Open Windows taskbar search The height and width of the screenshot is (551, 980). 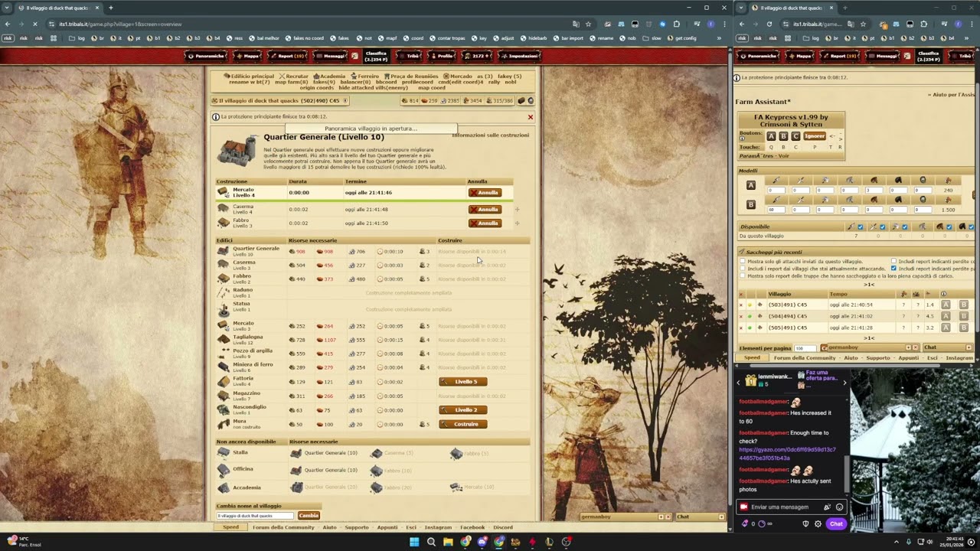click(x=431, y=542)
